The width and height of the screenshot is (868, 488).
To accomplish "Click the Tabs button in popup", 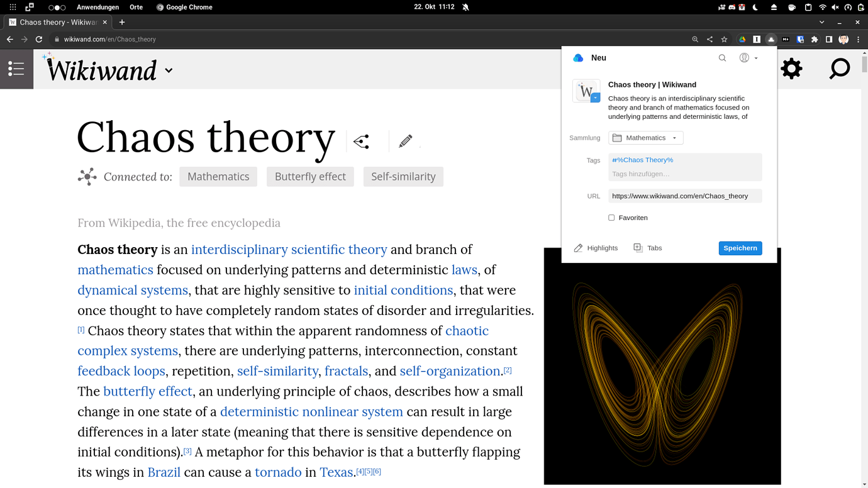I will point(648,248).
